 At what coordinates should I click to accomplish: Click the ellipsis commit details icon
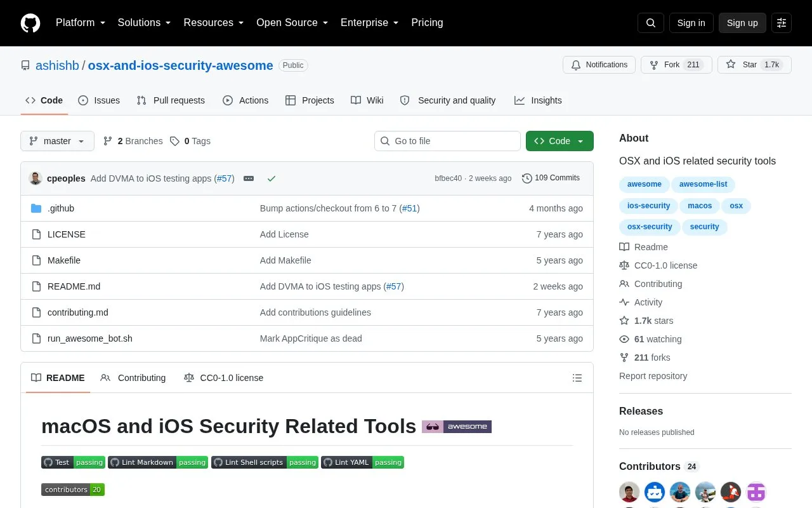pos(249,178)
